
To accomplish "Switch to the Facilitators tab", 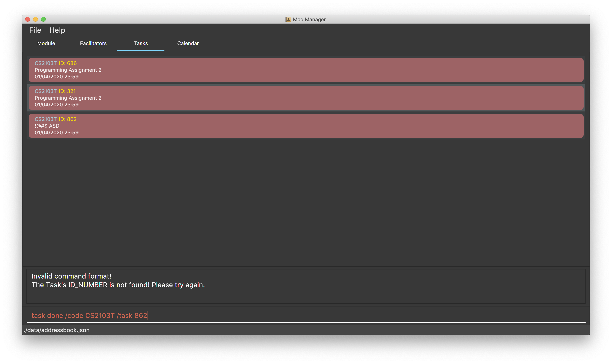I will click(x=93, y=43).
